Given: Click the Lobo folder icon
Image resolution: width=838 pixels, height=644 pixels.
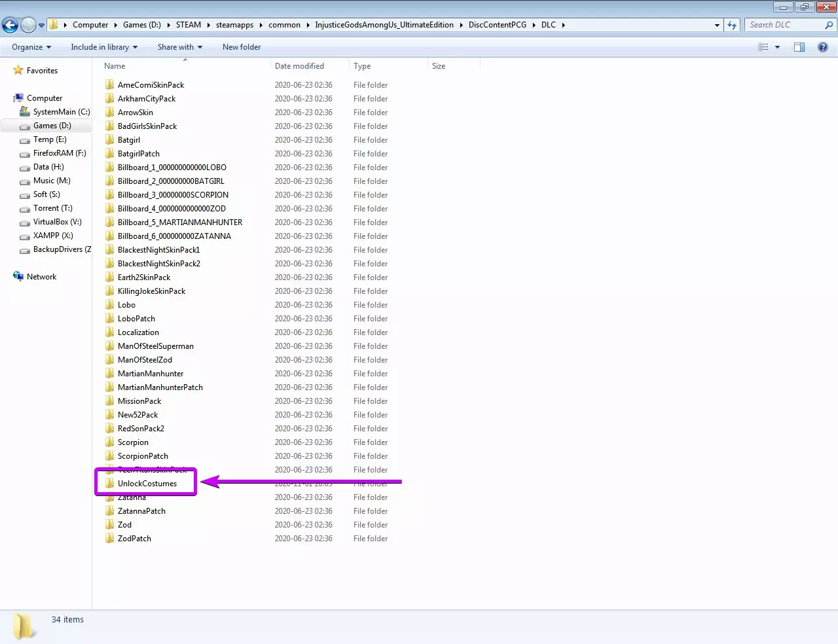Looking at the screenshot, I should [109, 305].
